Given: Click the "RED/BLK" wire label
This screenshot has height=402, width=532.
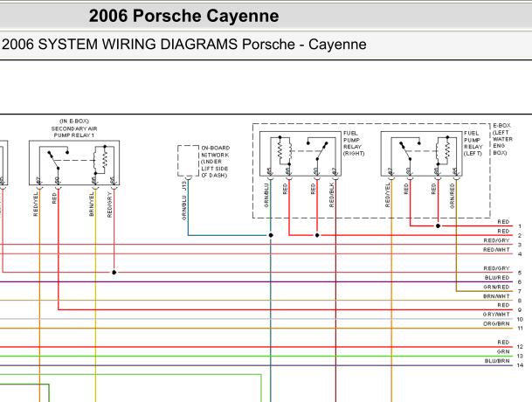Looking at the screenshot, I should pos(331,195).
